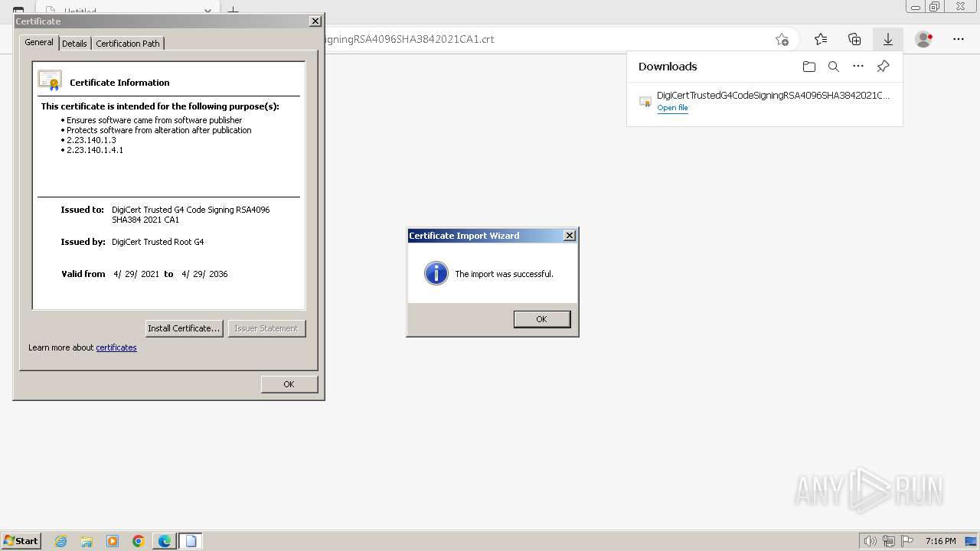
Task: Click Open file link in Downloads
Action: (672, 108)
